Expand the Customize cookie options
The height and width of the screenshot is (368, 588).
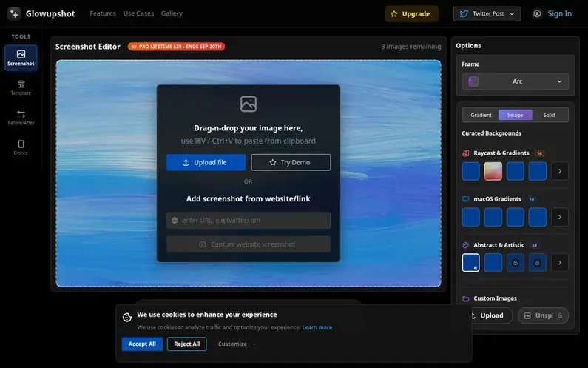tap(237, 344)
